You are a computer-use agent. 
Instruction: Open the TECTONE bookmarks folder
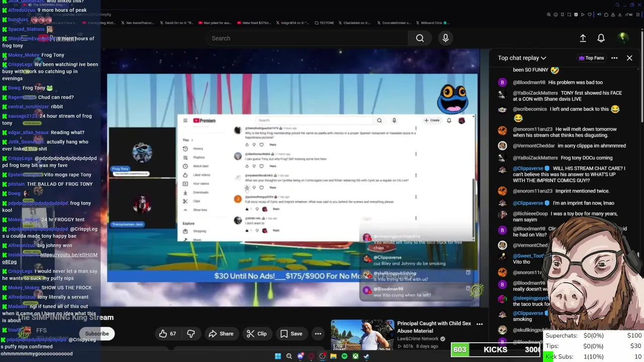coord(324,23)
